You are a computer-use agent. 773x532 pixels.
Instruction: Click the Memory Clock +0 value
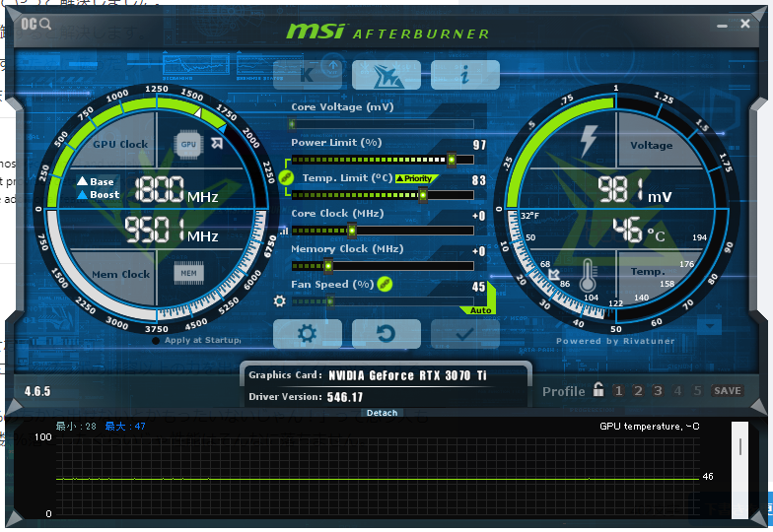[x=479, y=251]
